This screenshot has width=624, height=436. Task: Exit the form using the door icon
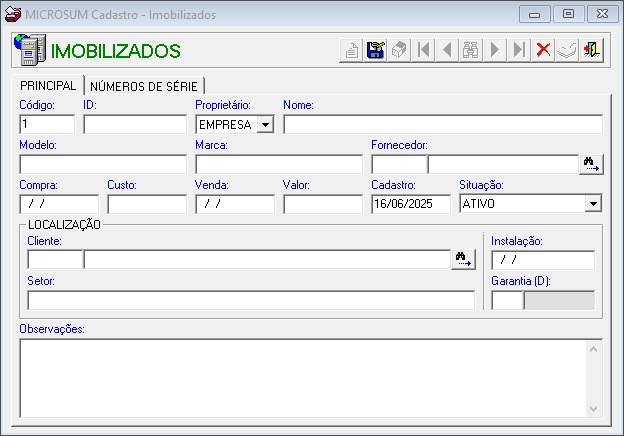tap(592, 51)
